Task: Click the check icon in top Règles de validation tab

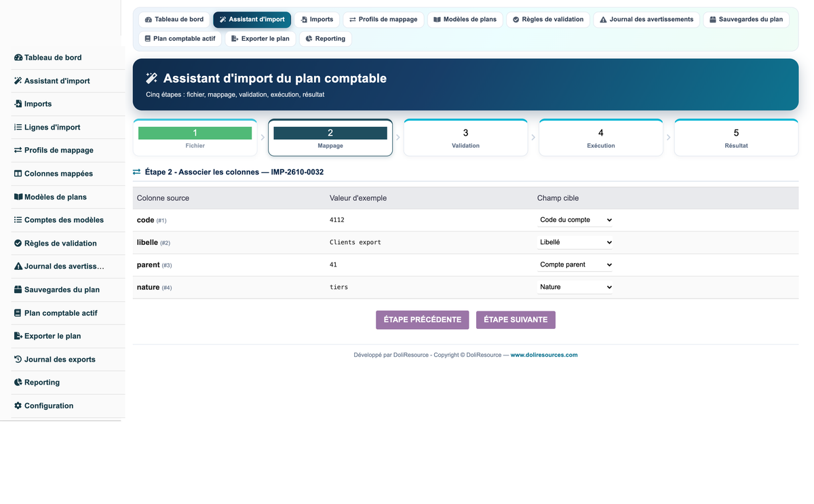Action: point(516,20)
